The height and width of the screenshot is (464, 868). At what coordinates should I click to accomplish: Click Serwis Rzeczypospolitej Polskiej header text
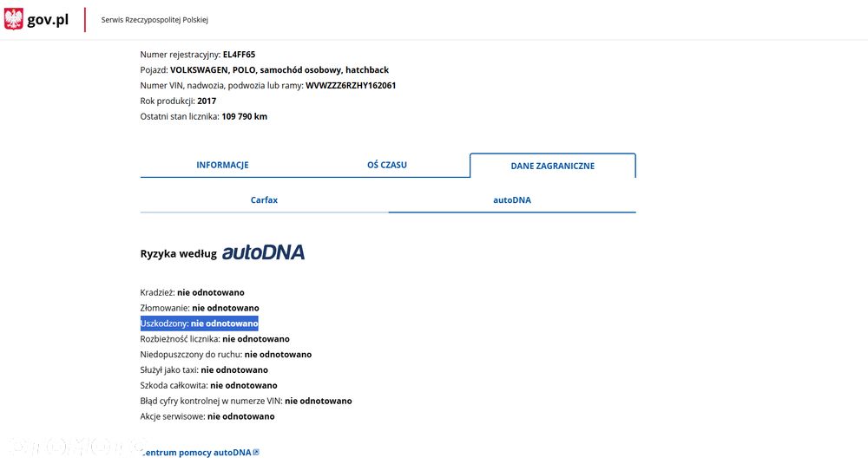155,20
